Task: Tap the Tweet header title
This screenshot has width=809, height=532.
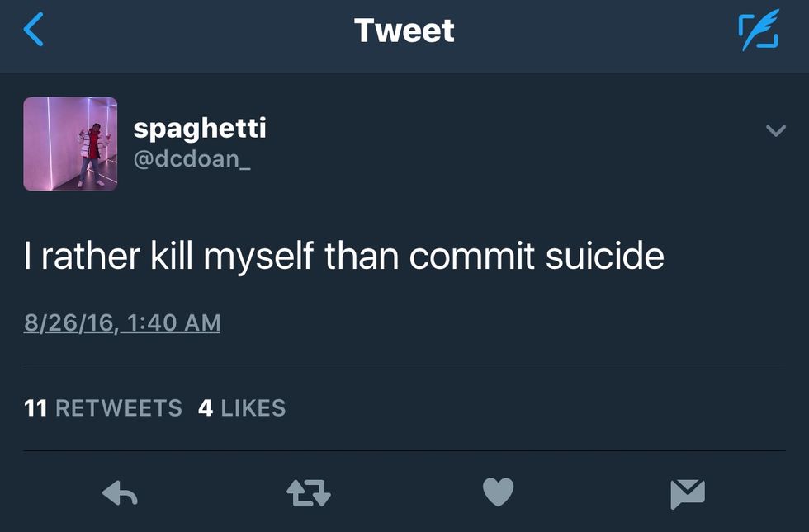Action: click(404, 31)
